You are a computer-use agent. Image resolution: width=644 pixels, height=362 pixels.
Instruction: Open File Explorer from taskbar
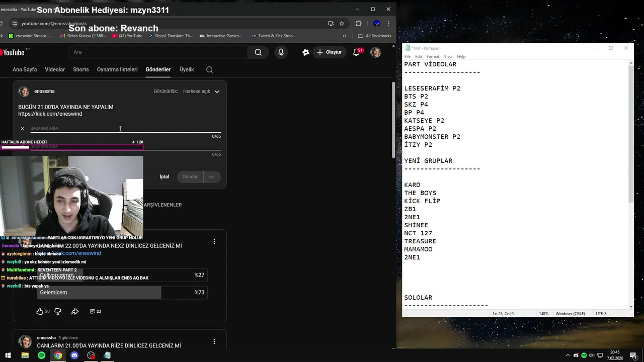coord(25,355)
